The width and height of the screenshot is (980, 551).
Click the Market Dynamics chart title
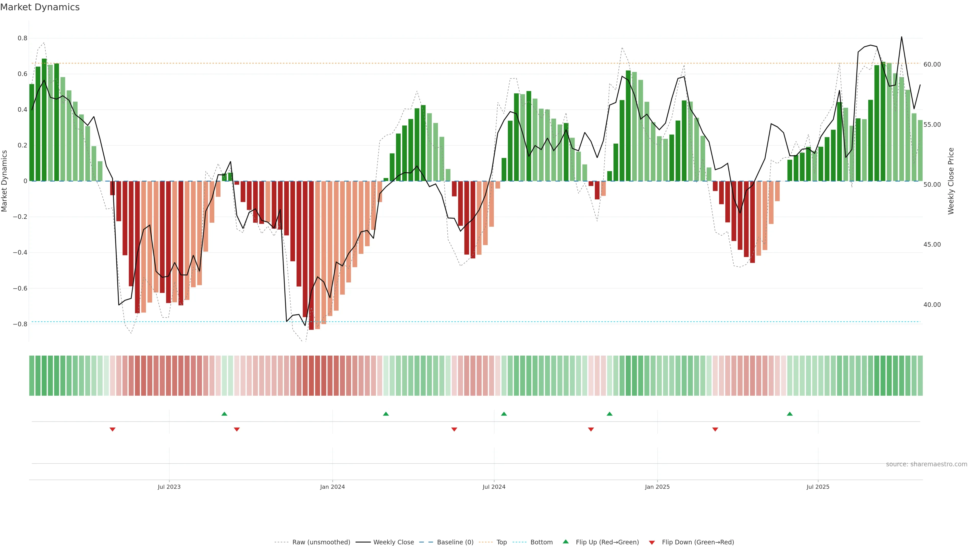40,7
